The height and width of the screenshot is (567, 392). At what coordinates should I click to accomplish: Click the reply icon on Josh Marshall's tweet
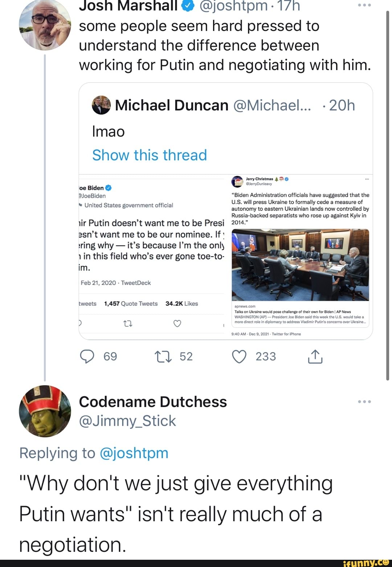click(x=87, y=356)
